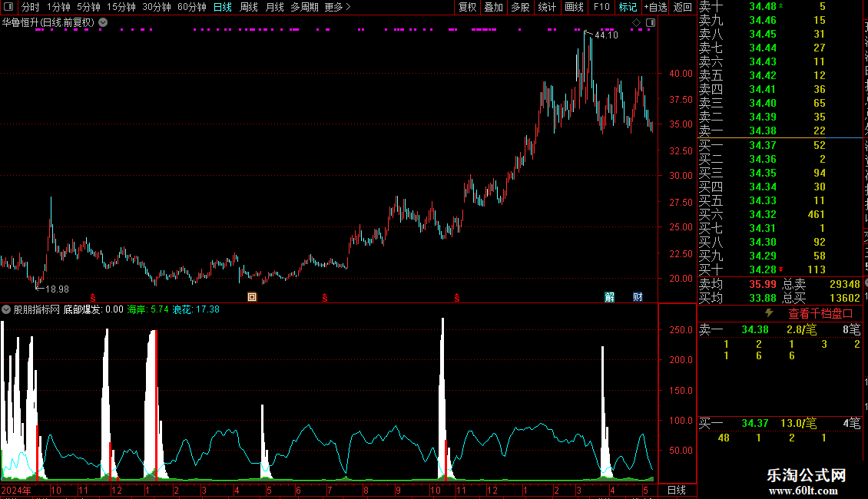The image size is (868, 499).
Task: Click the lightning icon beside 查看千档盘口
Action: coord(769,313)
